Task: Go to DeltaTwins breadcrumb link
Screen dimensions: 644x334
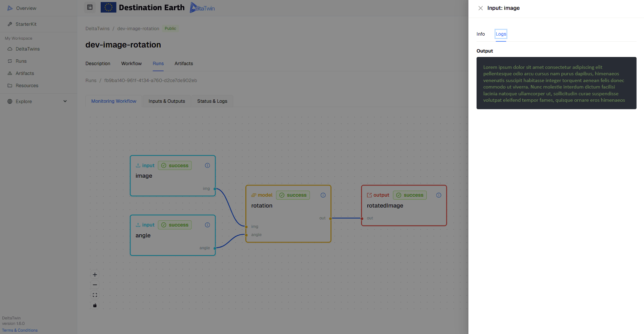Action: coord(97,28)
